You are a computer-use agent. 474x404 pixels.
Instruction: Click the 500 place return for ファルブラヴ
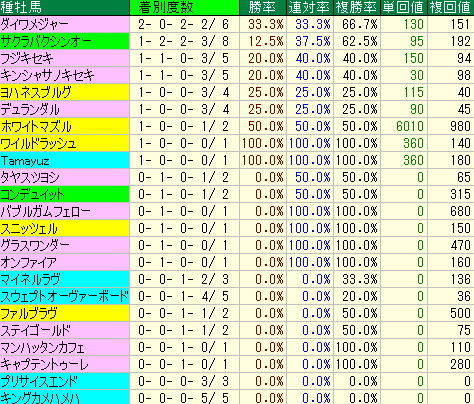point(460,313)
